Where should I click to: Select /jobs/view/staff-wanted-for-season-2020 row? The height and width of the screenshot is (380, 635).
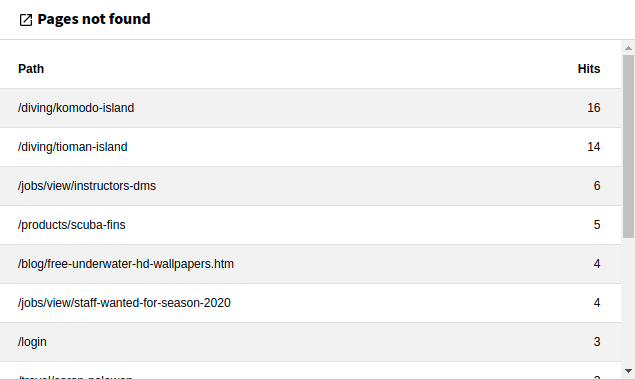pos(310,303)
